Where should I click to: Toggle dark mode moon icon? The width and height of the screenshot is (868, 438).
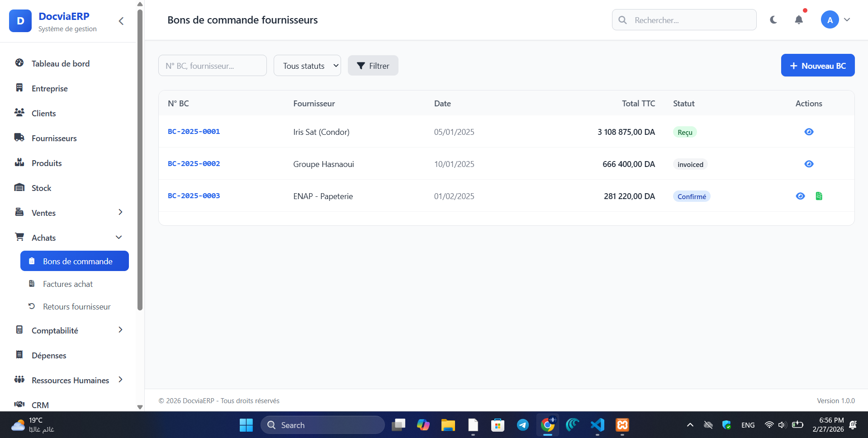click(773, 20)
